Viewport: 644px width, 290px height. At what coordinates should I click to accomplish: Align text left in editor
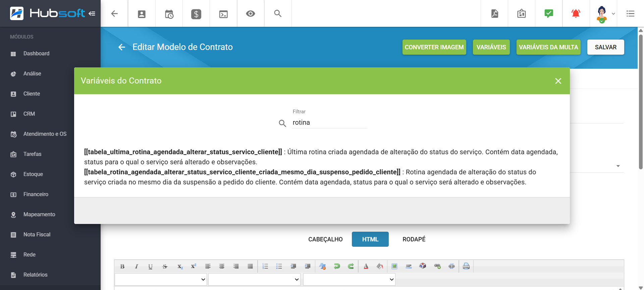[x=208, y=266]
